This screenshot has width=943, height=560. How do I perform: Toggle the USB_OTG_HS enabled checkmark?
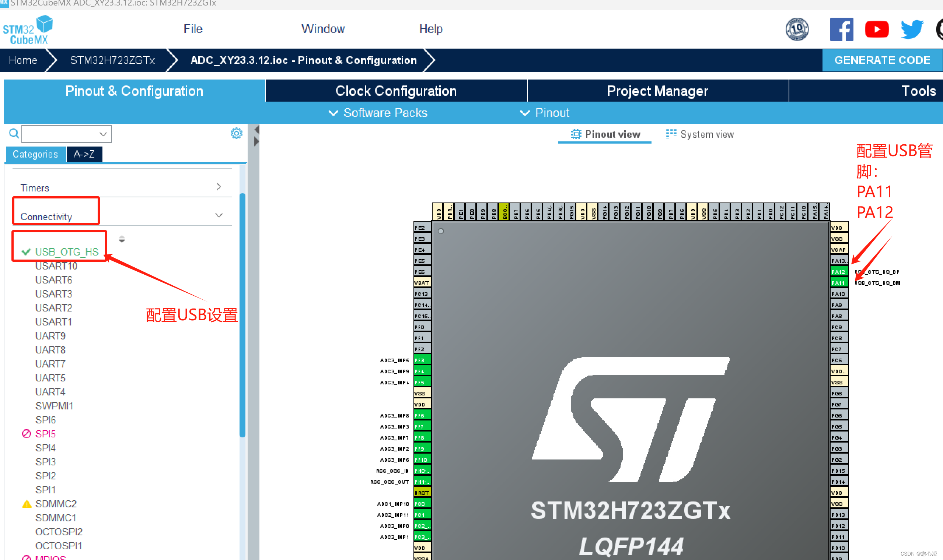pyautogui.click(x=25, y=251)
